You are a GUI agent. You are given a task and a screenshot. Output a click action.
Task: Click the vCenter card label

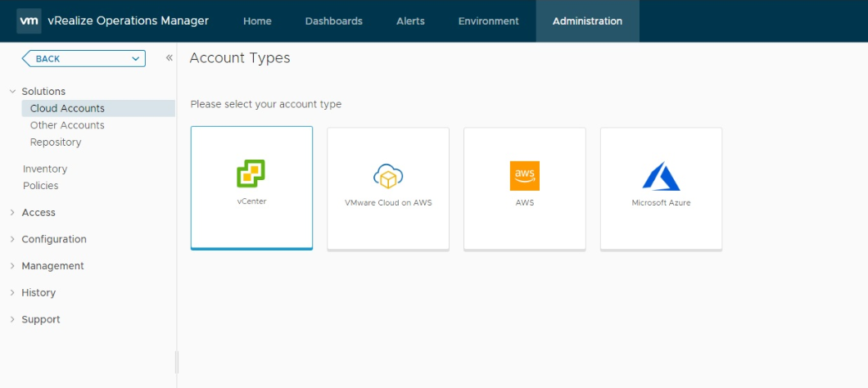[x=251, y=201]
